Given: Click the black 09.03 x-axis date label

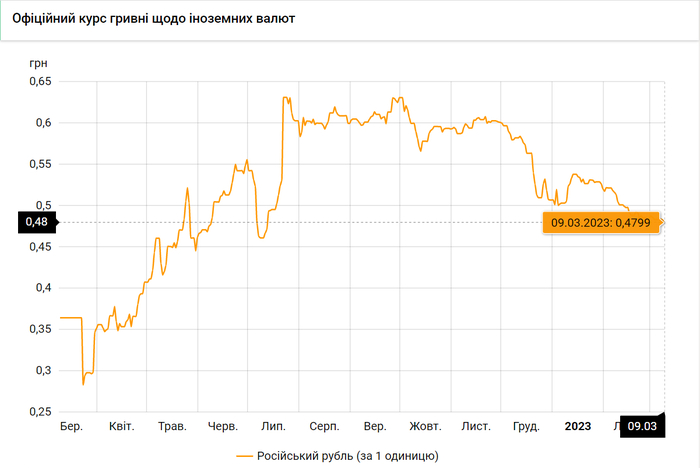Looking at the screenshot, I should coord(641,427).
